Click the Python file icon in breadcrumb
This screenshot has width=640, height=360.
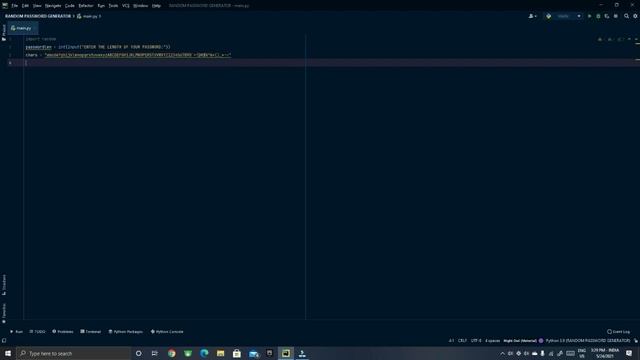pyautogui.click(x=79, y=16)
